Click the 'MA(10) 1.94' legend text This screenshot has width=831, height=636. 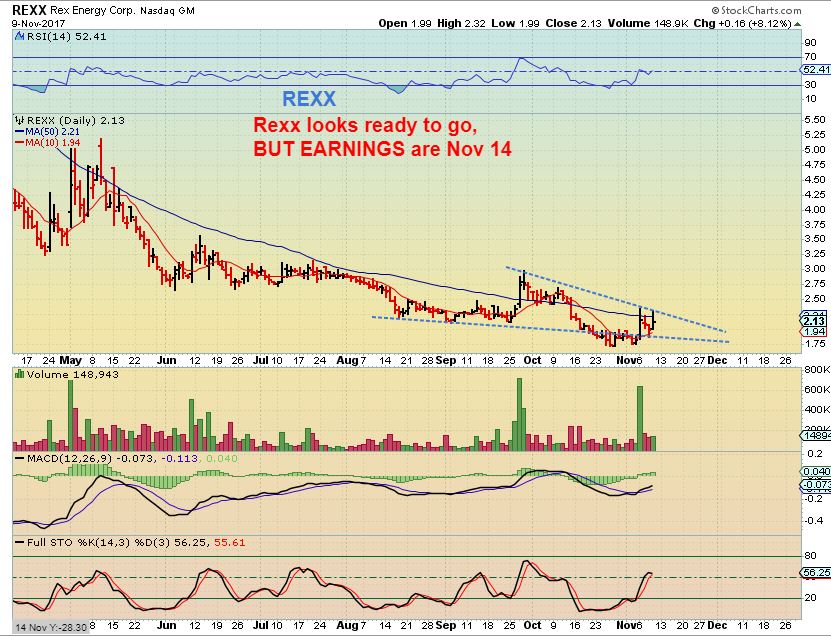coord(52,143)
